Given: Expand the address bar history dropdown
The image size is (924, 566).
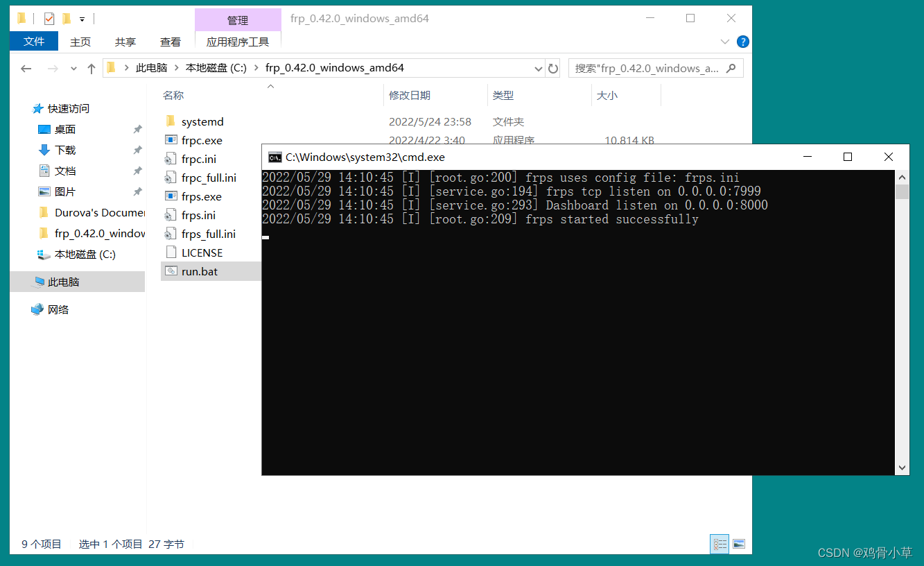Looking at the screenshot, I should coord(539,68).
